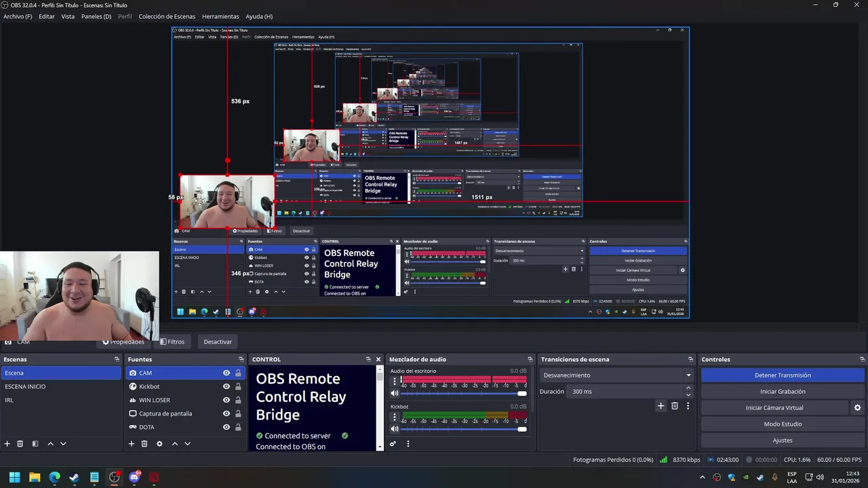
Task: Decrease Duración with down stepper arrow
Action: tap(688, 394)
